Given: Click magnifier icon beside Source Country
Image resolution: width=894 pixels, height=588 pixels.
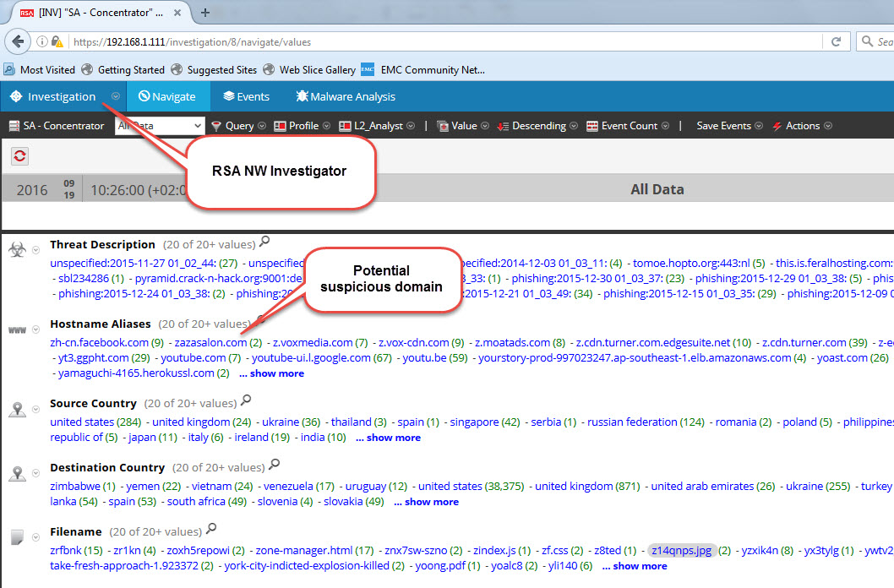Looking at the screenshot, I should [246, 400].
